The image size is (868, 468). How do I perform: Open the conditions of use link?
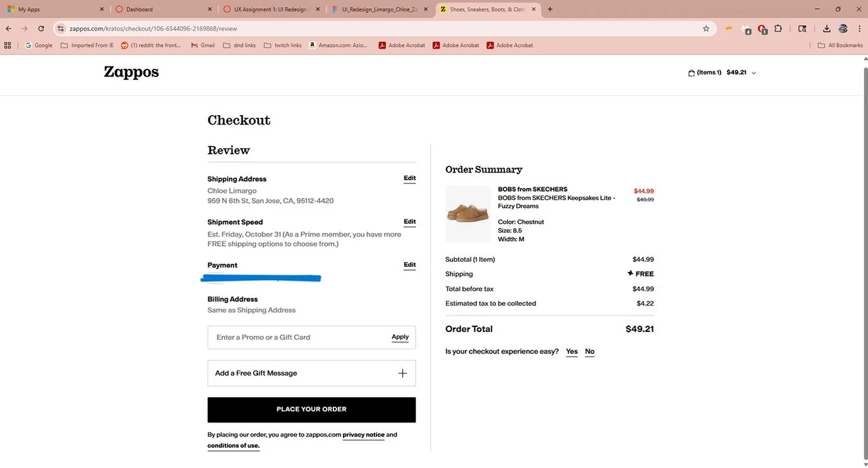tap(233, 446)
